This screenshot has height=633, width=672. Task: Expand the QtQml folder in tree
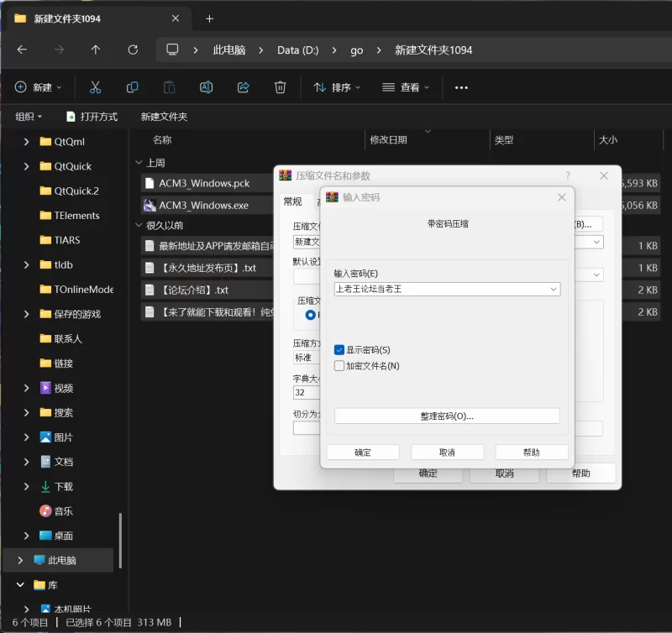tap(26, 141)
